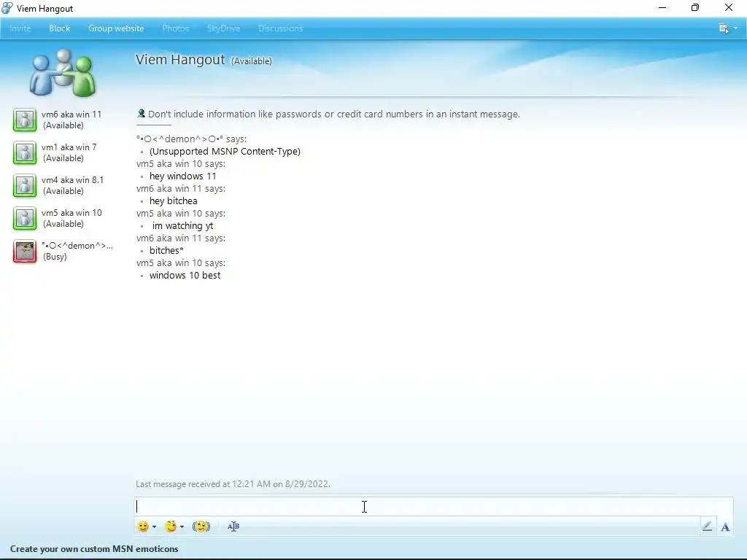
Task: Click the safety warning person icon
Action: [x=141, y=113]
